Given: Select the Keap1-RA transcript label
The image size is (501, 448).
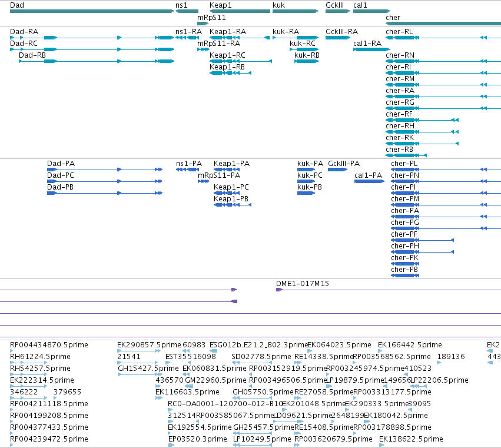Looking at the screenshot, I should click(x=228, y=32).
